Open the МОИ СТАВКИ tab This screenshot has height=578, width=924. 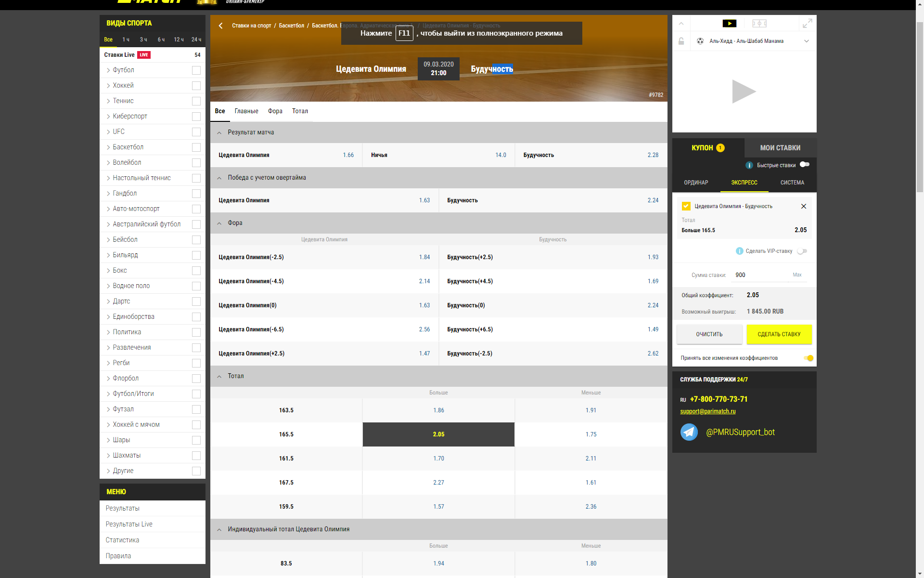[x=780, y=148]
